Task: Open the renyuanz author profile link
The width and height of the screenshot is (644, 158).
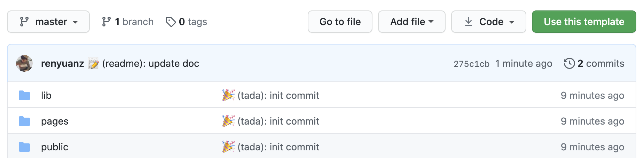Action: point(63,63)
